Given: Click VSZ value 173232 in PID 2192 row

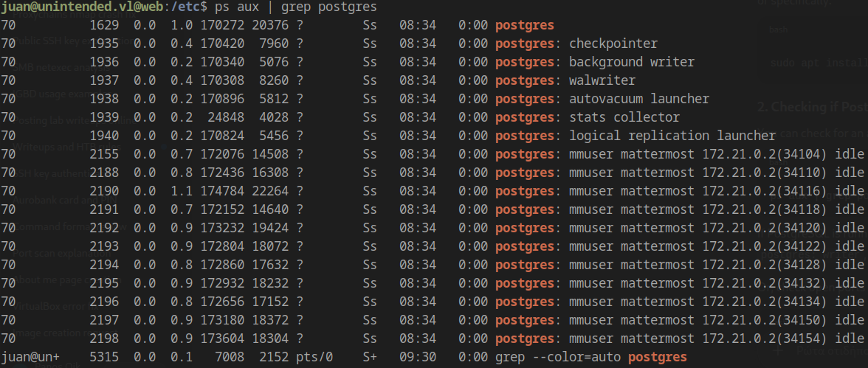Looking at the screenshot, I should [222, 228].
